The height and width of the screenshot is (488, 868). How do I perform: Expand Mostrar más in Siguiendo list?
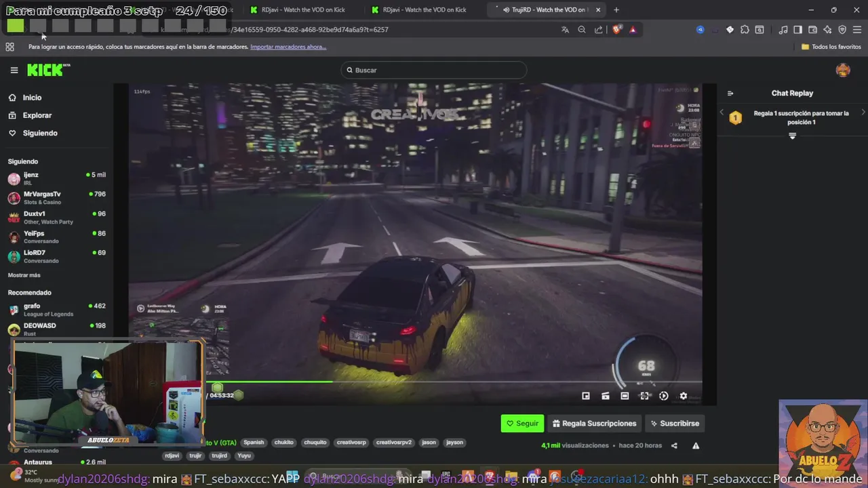click(24, 275)
